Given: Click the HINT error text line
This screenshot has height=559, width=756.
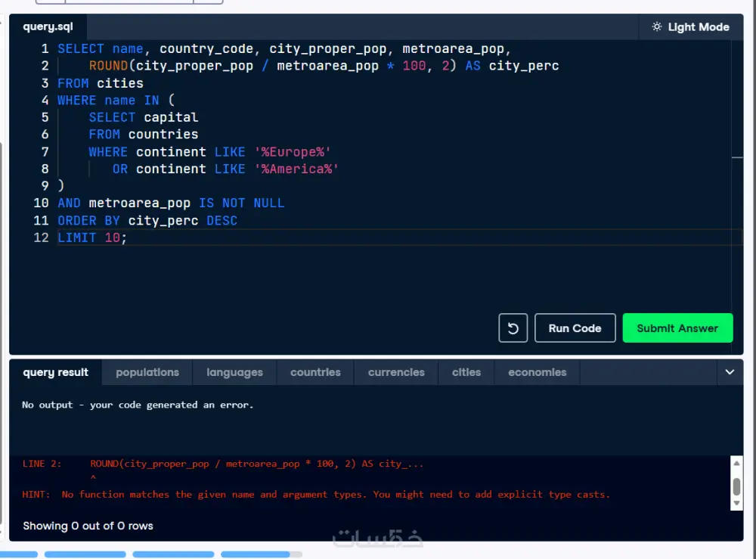Looking at the screenshot, I should pyautogui.click(x=316, y=495).
